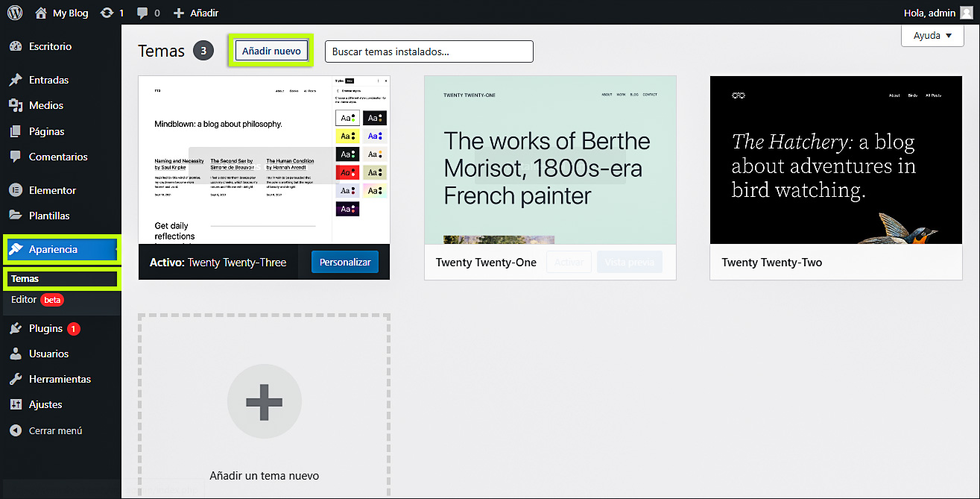Open the Elementor menu item
980x499 pixels.
tap(52, 190)
